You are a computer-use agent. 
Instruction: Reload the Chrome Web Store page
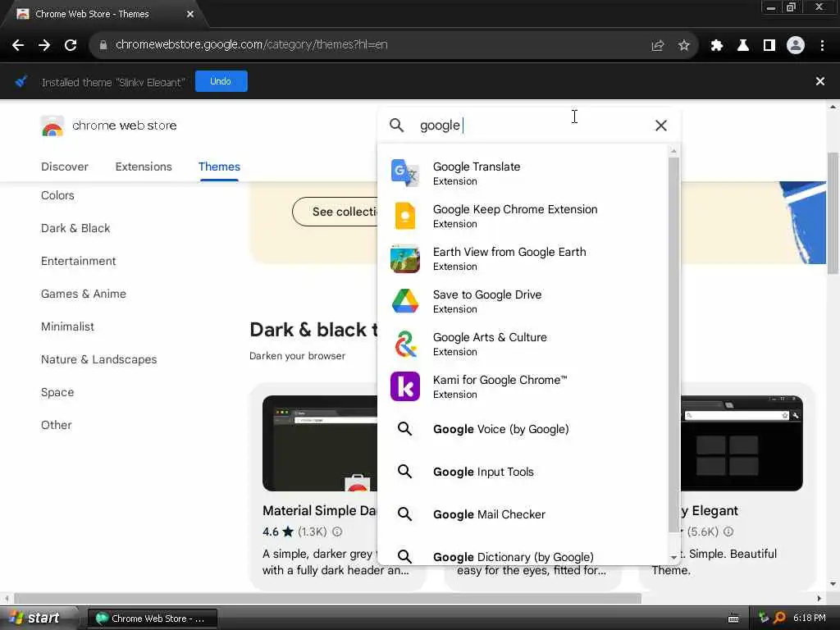(x=71, y=45)
